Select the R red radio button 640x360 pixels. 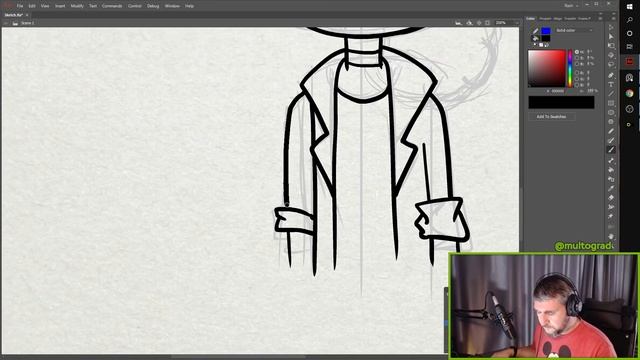pyautogui.click(x=577, y=73)
